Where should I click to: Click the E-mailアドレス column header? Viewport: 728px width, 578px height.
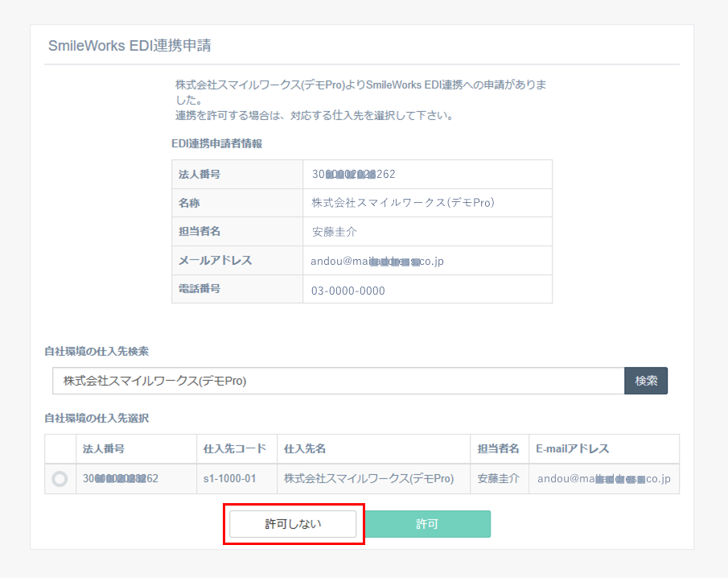point(572,448)
